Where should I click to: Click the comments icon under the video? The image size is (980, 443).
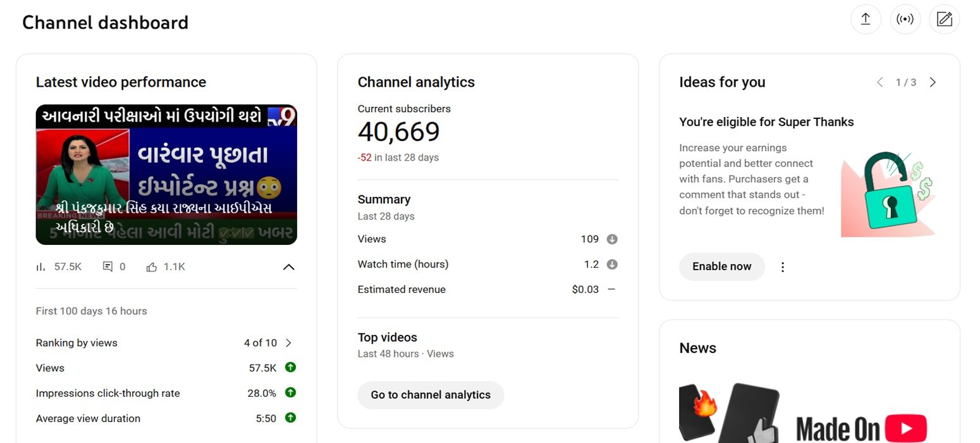click(107, 267)
